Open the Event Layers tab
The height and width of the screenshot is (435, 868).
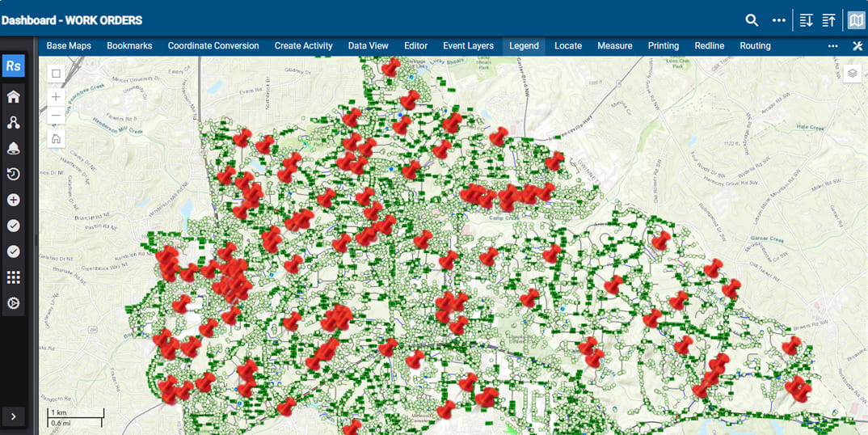pyautogui.click(x=468, y=46)
